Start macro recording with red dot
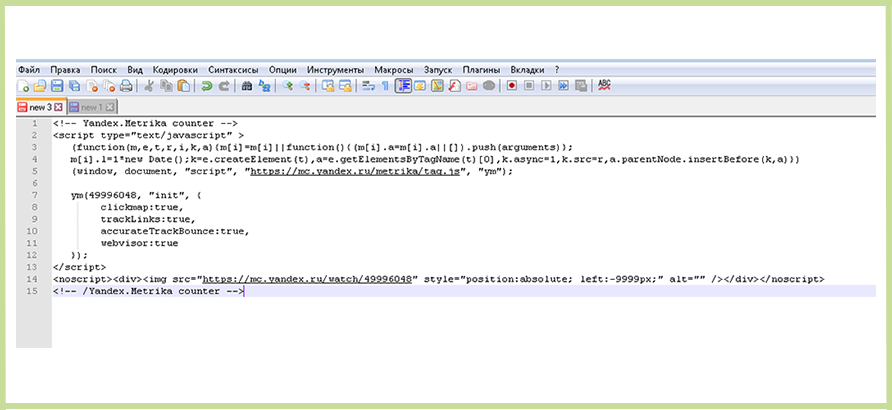 pos(511,86)
